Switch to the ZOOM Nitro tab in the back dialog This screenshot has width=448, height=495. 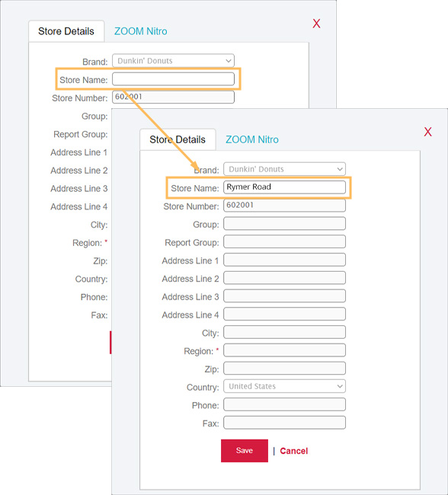coord(141,31)
